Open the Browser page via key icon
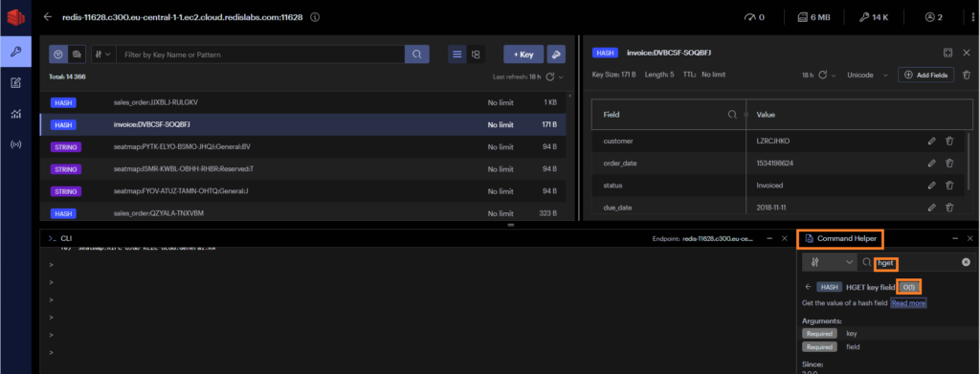The image size is (980, 374). 15,52
